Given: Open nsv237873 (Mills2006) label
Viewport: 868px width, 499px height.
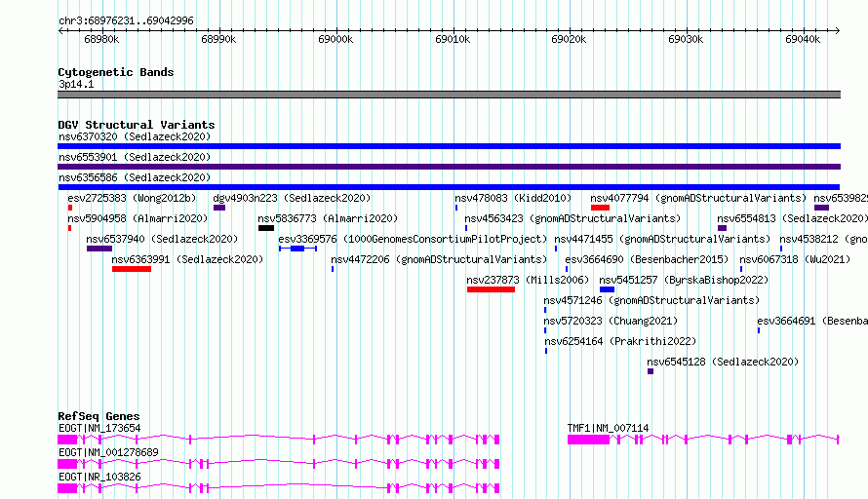Looking at the screenshot, I should pyautogui.click(x=528, y=280).
